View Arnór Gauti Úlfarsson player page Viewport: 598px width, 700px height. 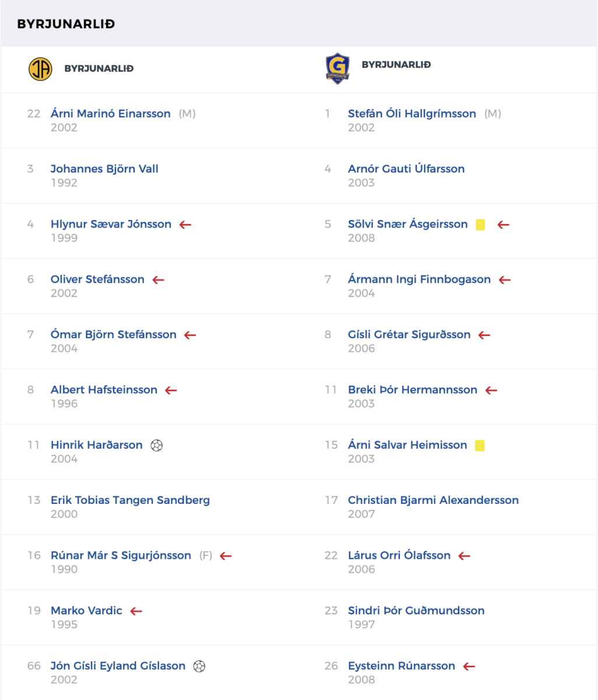[x=406, y=169]
